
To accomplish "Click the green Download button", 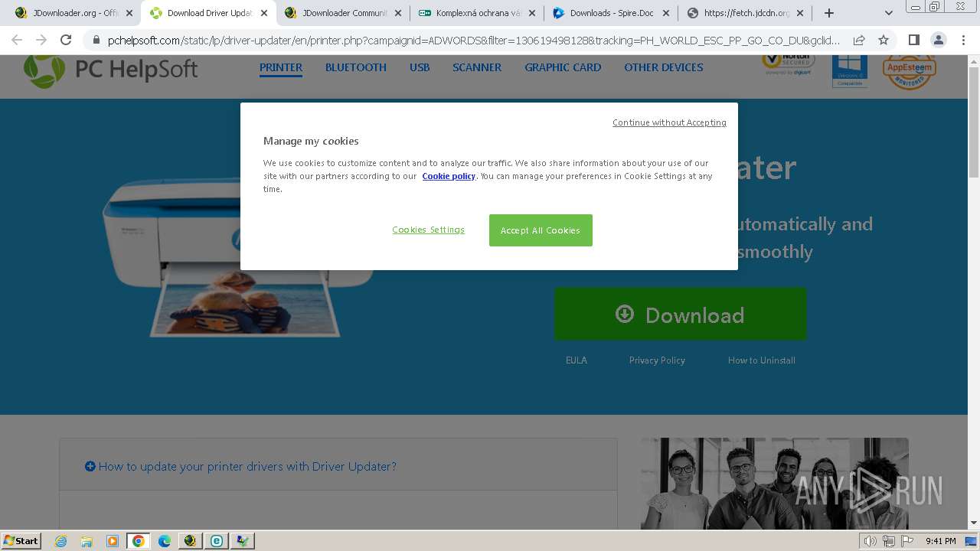I will coord(681,314).
